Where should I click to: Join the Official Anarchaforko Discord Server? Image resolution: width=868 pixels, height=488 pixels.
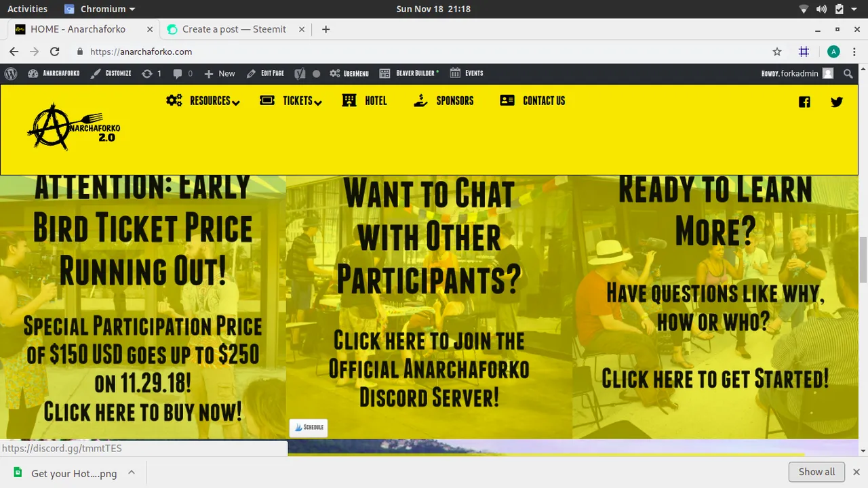[429, 369]
